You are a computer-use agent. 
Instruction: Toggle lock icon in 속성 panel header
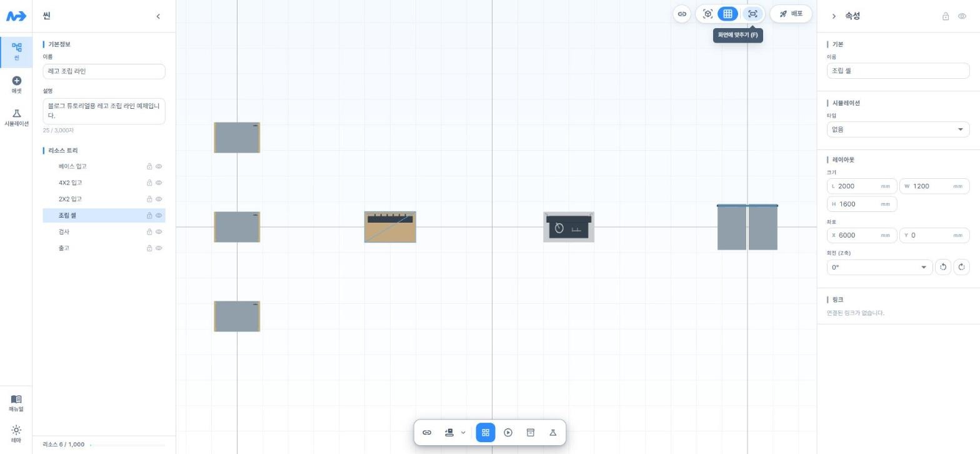[946, 16]
